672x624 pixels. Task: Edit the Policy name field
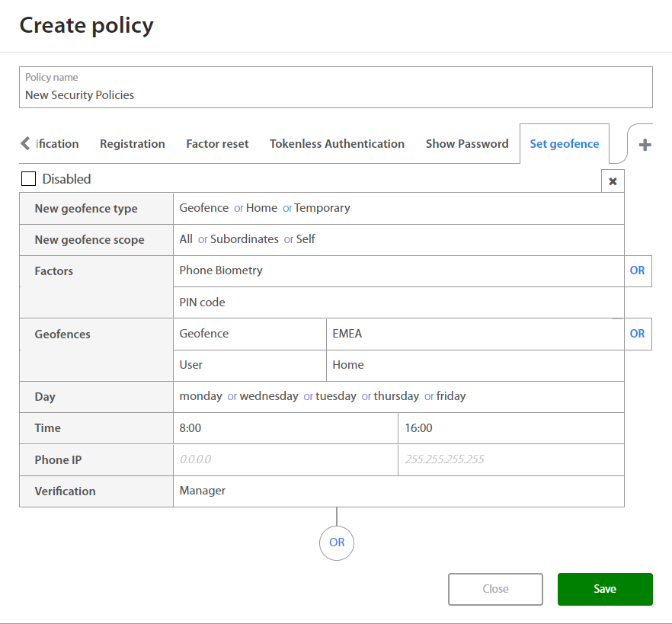pyautogui.click(x=335, y=95)
